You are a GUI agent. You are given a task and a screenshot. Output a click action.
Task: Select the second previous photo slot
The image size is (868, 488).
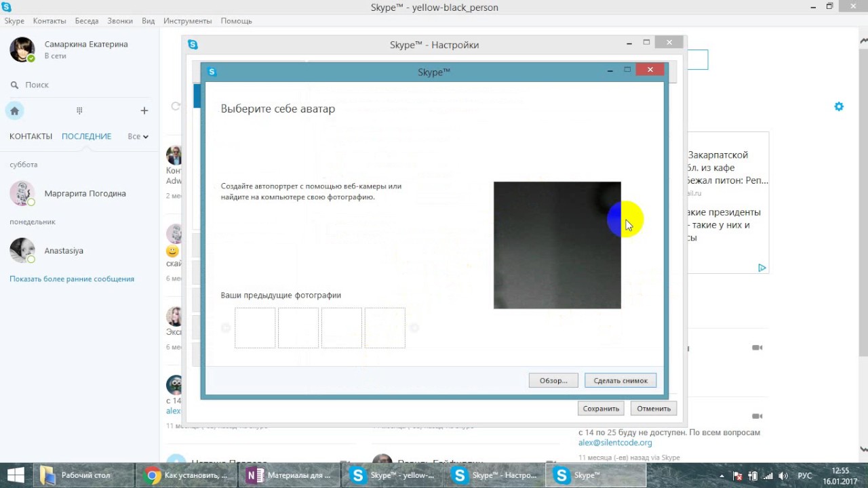[298, 328]
